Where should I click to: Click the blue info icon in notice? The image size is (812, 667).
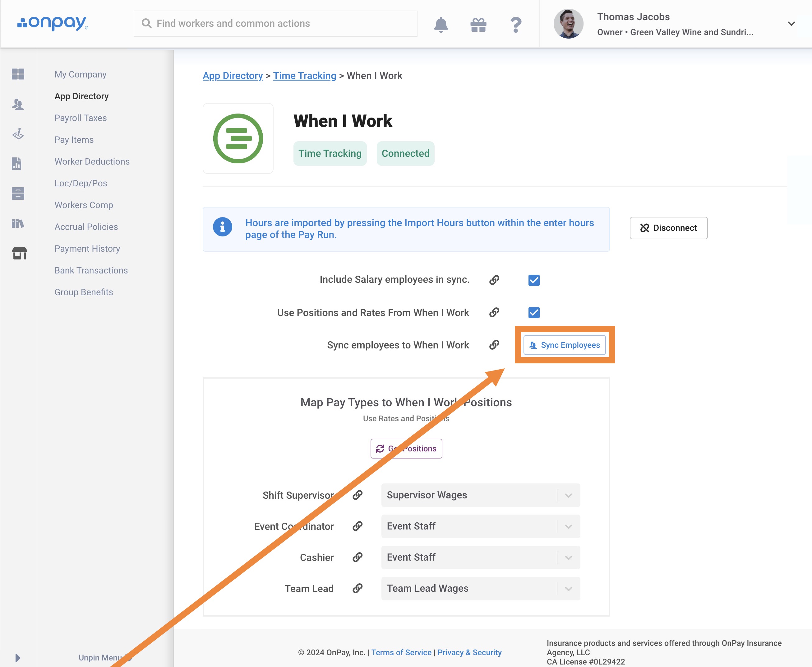coord(223,227)
